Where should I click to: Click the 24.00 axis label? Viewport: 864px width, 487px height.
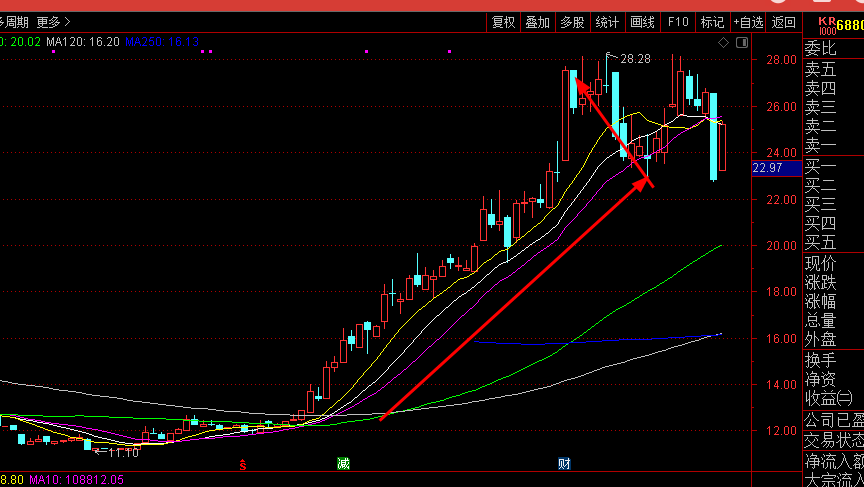(781, 153)
